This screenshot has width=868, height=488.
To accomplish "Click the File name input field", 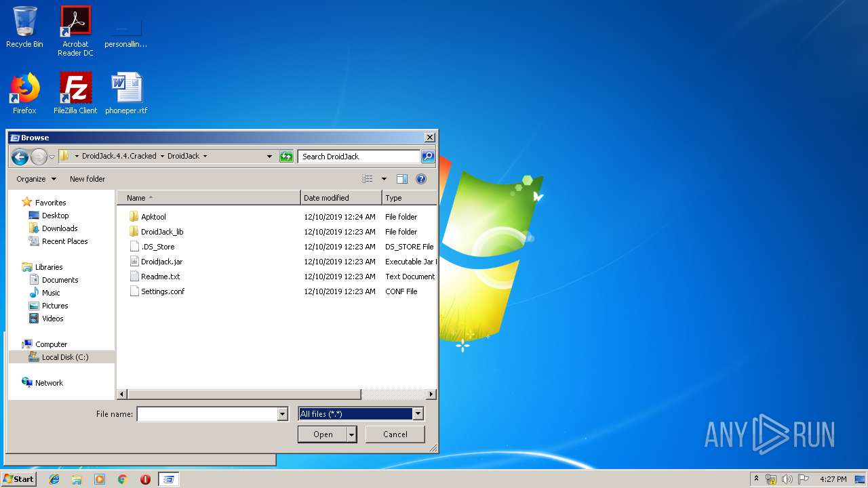I will pyautogui.click(x=208, y=414).
